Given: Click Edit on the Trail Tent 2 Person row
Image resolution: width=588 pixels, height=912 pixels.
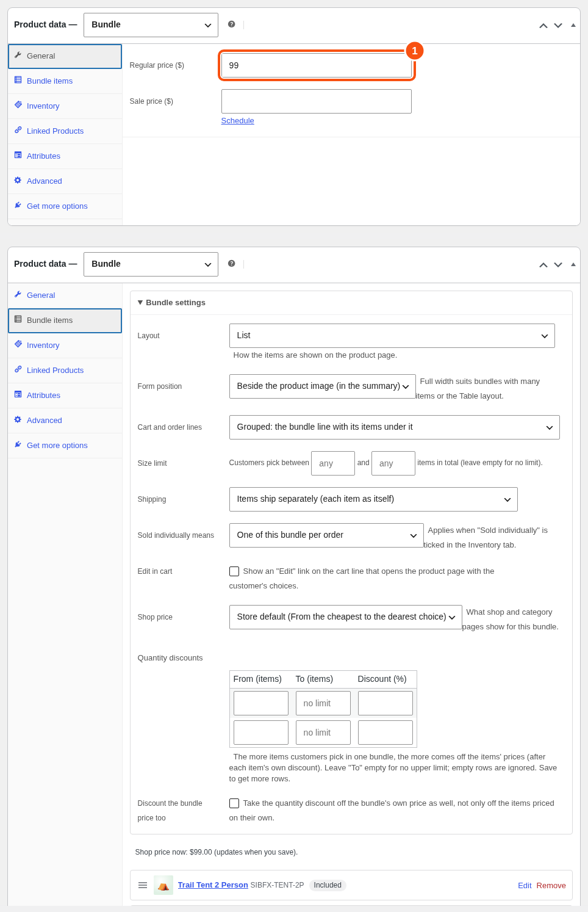Looking at the screenshot, I should coord(525,886).
